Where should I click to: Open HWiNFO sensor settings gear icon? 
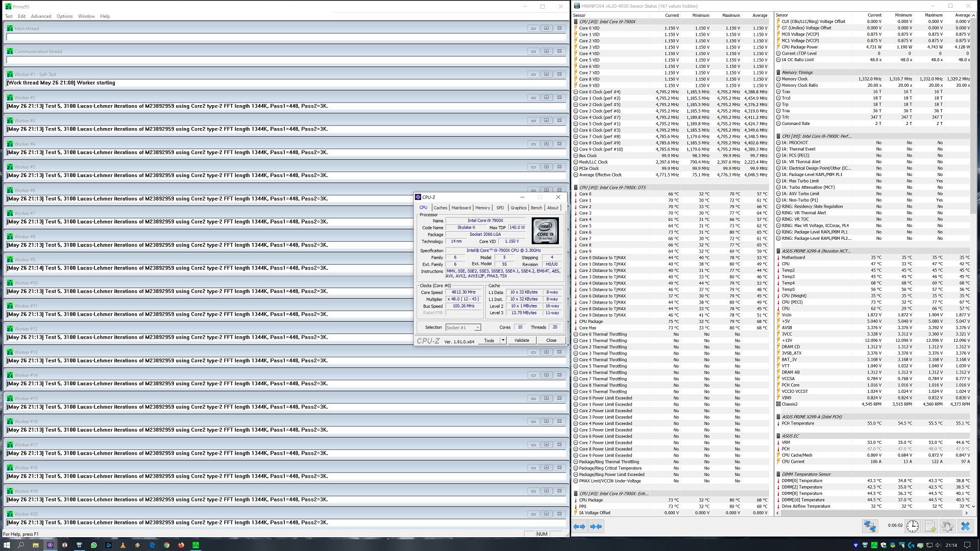point(947,526)
